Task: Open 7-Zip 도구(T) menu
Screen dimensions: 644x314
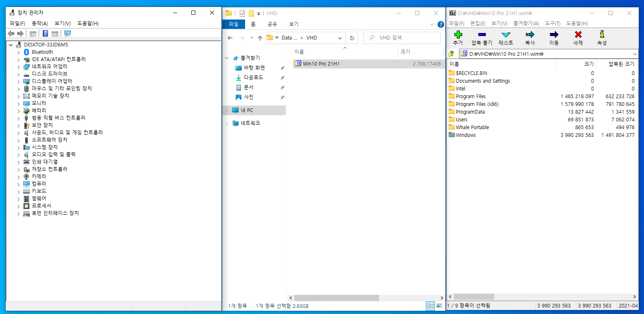Action: pos(553,23)
